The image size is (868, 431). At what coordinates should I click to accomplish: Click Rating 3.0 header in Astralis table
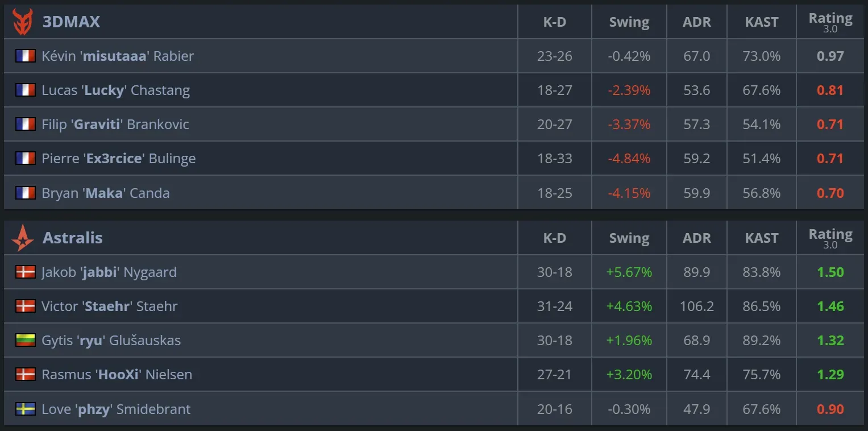pos(830,238)
